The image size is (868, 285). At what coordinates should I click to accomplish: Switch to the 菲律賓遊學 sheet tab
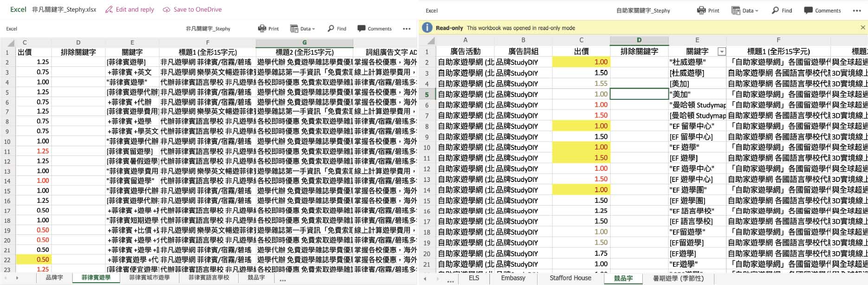point(96,278)
